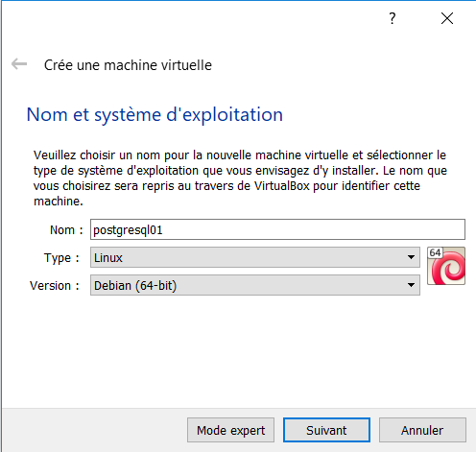Open the Linux type combo box
The height and width of the screenshot is (452, 476).
click(255, 257)
